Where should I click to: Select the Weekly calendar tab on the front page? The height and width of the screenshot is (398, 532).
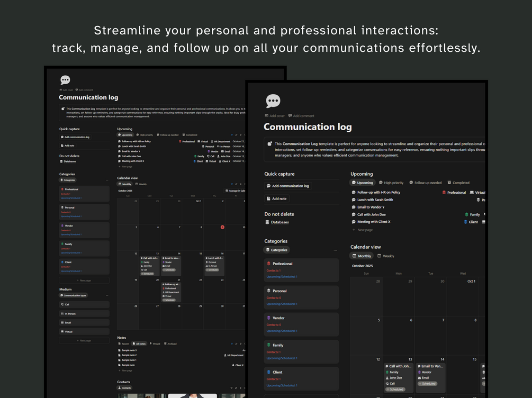pyautogui.click(x=386, y=256)
